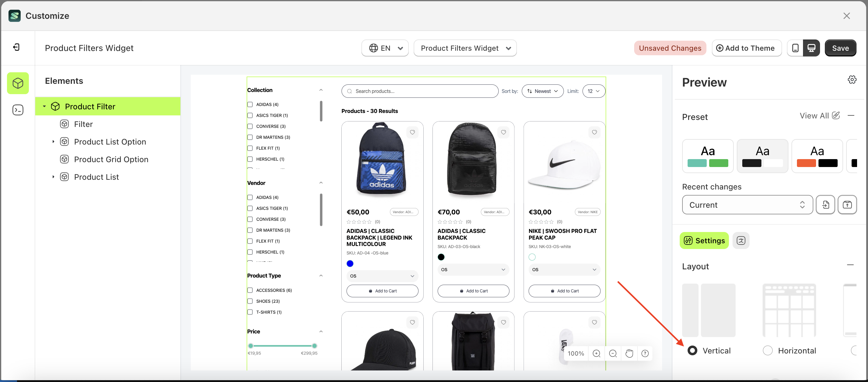
Task: Add Adidas backpack to wishlist heart icon
Action: tap(412, 132)
